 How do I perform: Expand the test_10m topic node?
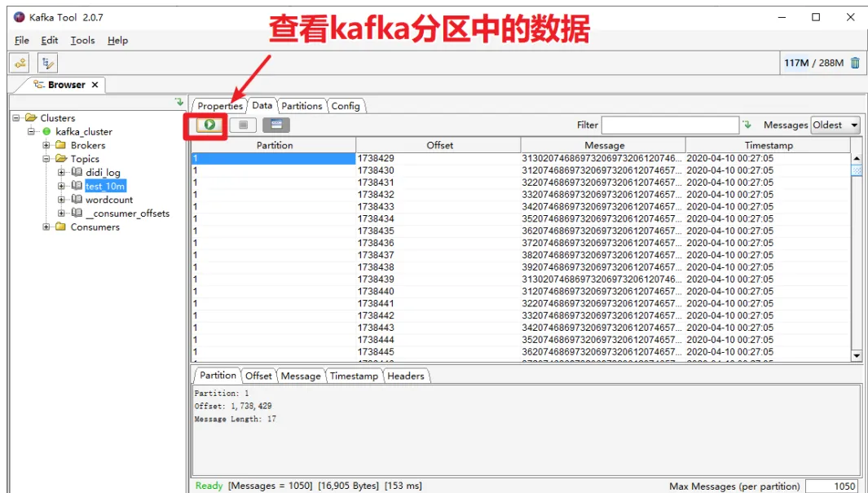pos(61,186)
